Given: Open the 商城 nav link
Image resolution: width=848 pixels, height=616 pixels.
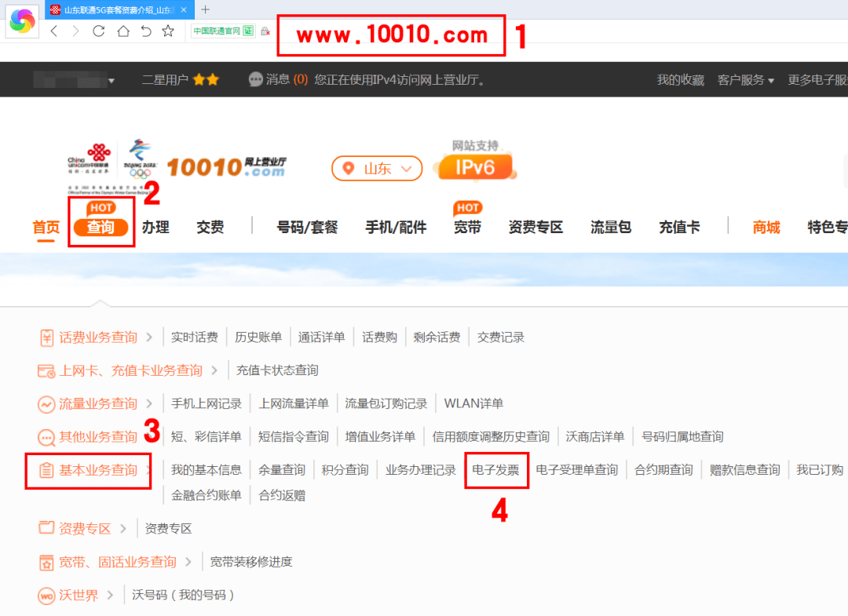Looking at the screenshot, I should 766,227.
